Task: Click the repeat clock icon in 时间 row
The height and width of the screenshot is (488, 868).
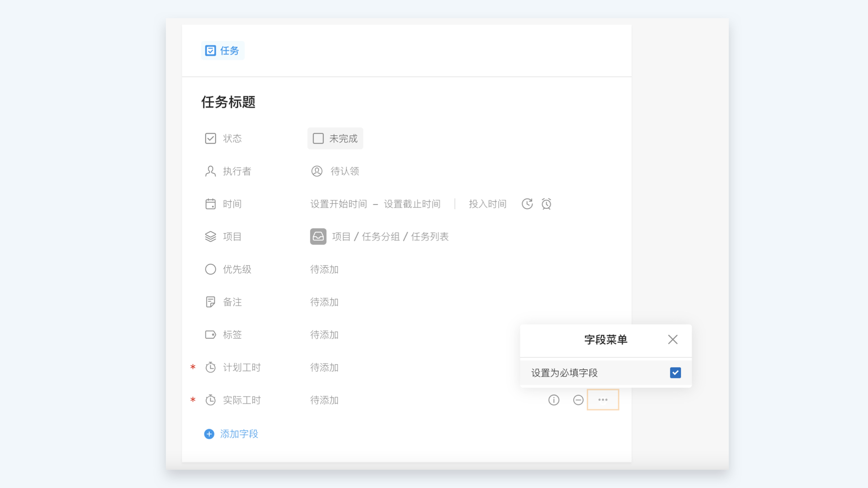Action: click(527, 204)
